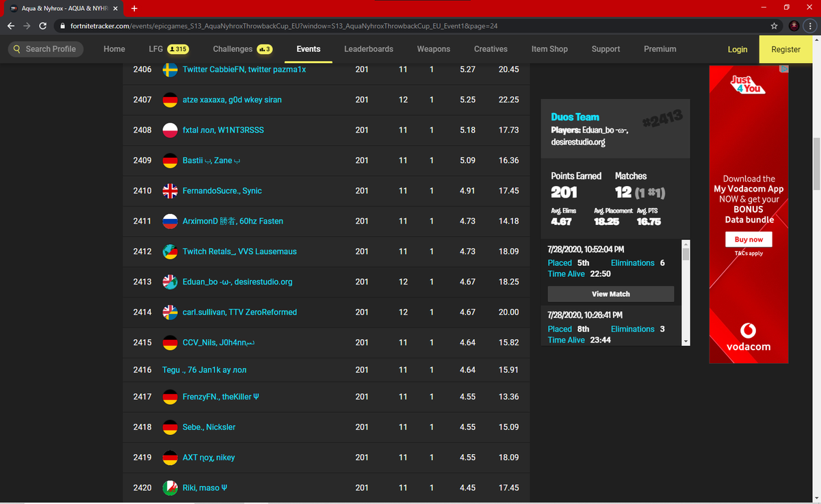Click the Login link
The image size is (821, 504).
tap(738, 49)
